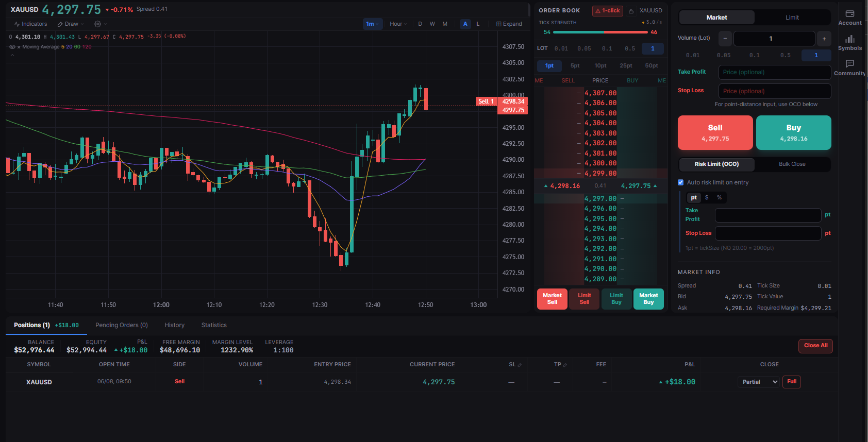Click the Take Profit price field
The width and height of the screenshot is (868, 442).
(x=774, y=72)
